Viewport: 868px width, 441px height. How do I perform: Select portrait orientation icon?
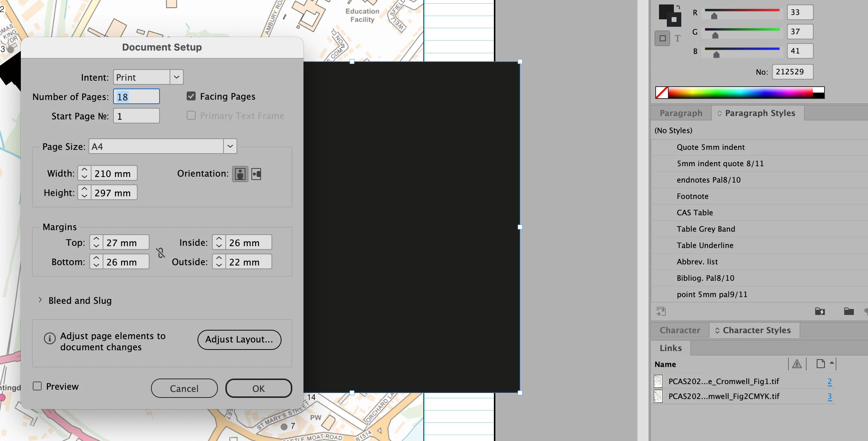coord(240,174)
